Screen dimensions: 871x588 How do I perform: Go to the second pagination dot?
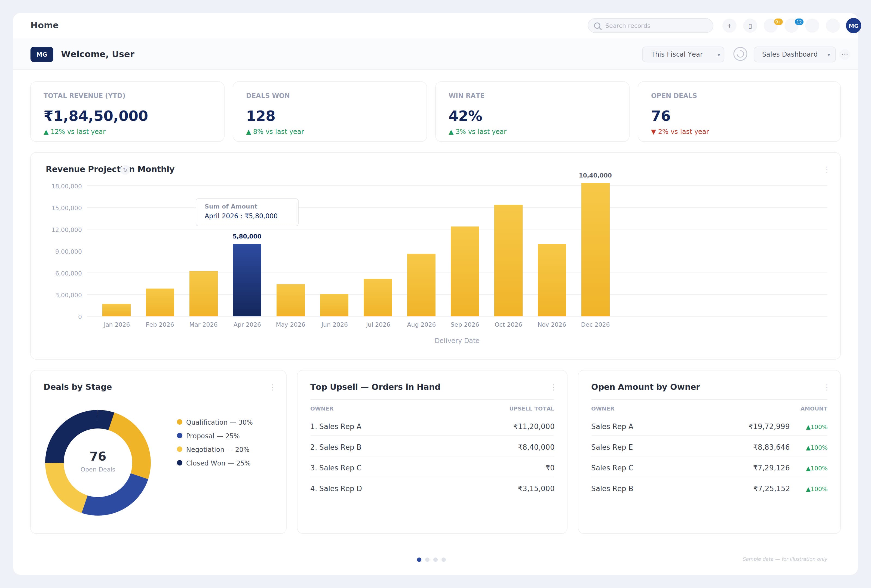427,559
